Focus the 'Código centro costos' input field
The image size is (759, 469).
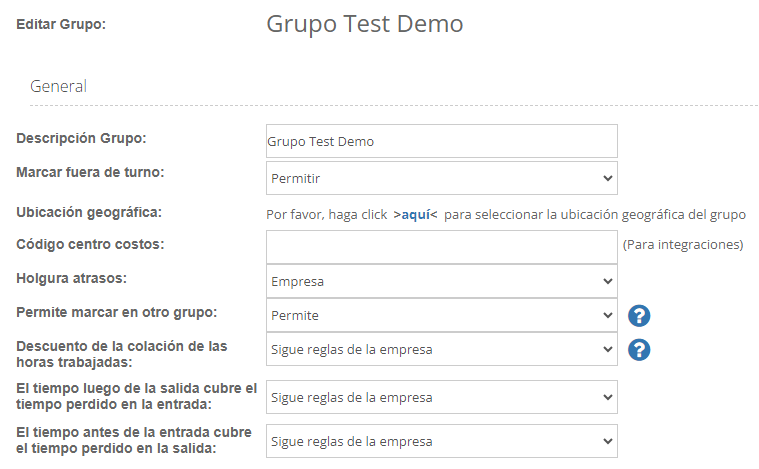click(x=441, y=246)
